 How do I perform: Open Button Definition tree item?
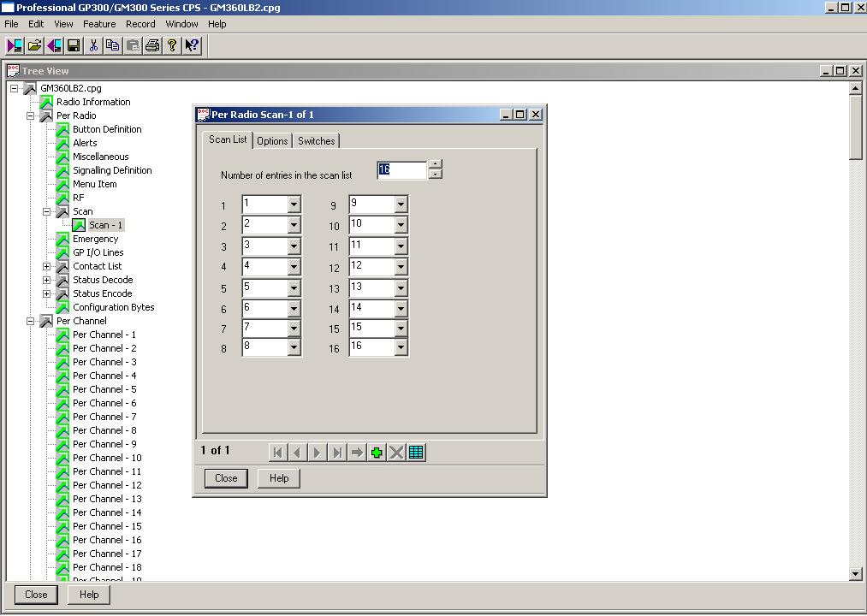[x=107, y=129]
